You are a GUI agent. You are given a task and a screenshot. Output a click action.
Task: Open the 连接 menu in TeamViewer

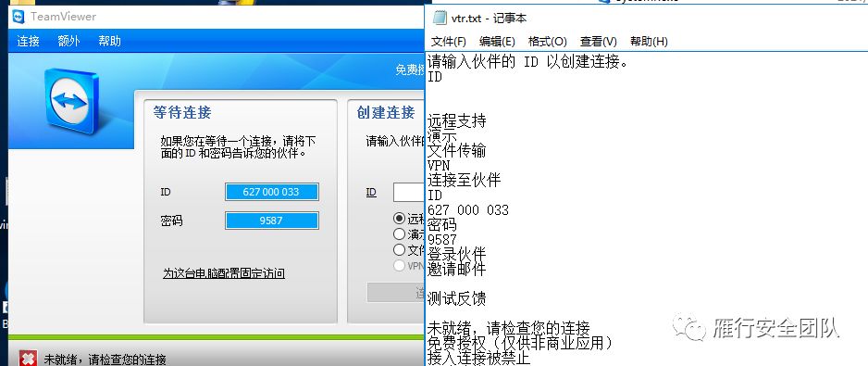coord(29,41)
